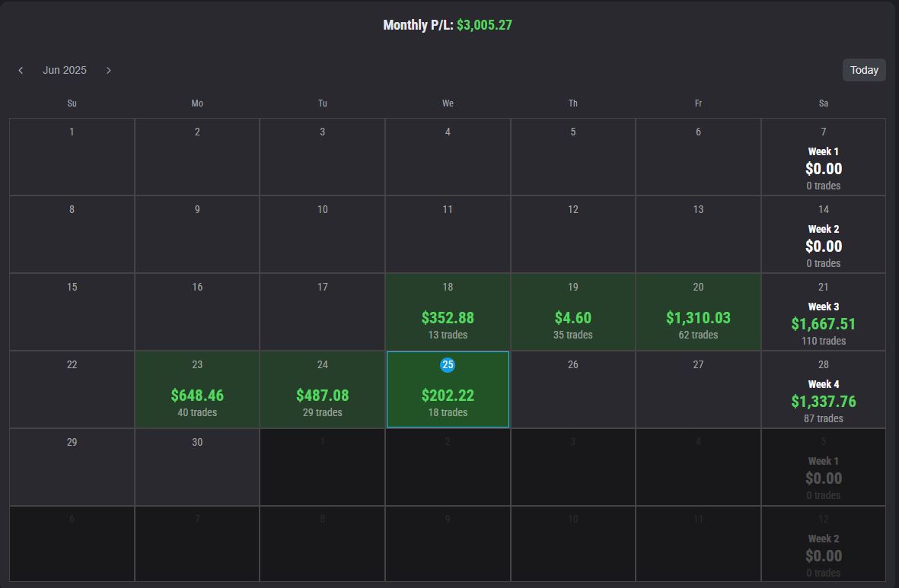Go to previous month using left chevron
Screen dimensions: 899x588
21,70
